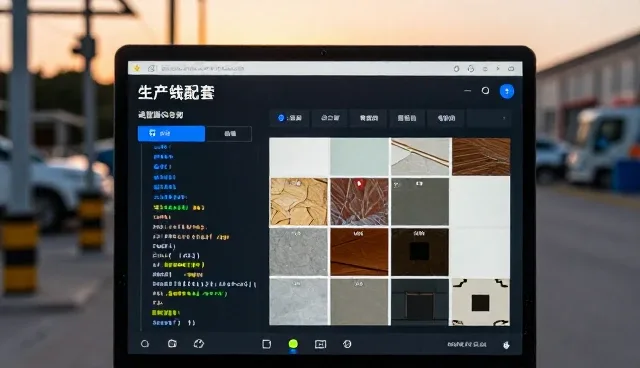This screenshot has height=368, width=640.
Task: Click the yellow star bookmark icon
Action: point(137,68)
